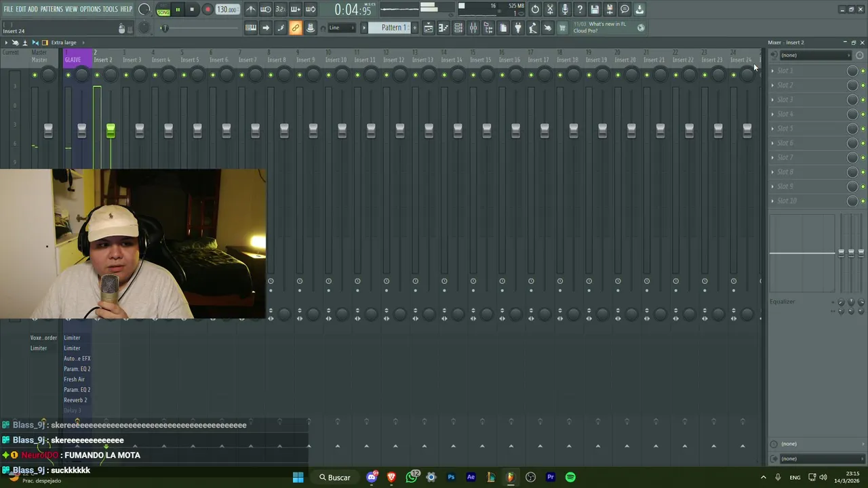This screenshot has width=868, height=488.
Task: Expand Slot 1 plugin arrow
Action: [772, 70]
